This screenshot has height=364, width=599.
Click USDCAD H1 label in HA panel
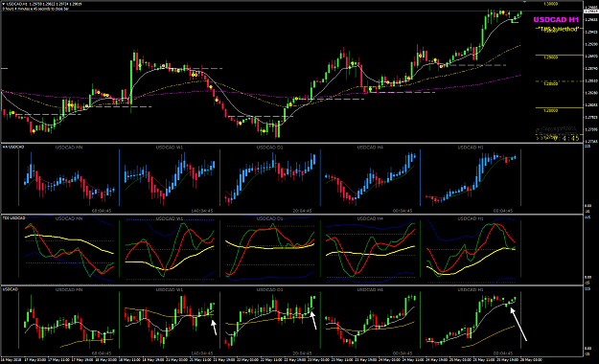(x=471, y=148)
